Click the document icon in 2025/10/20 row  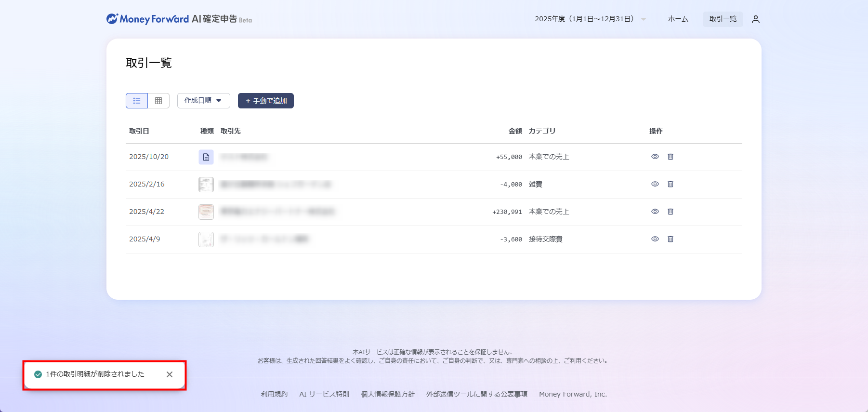point(206,157)
